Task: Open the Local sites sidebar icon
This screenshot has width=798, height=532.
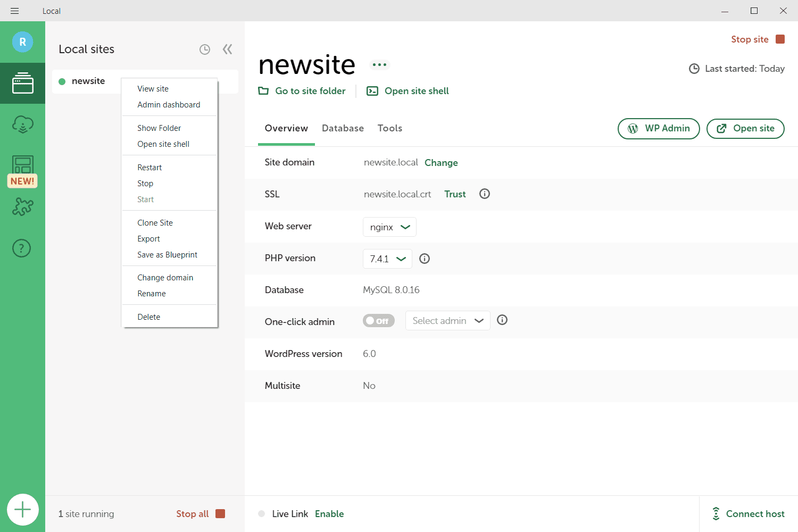Action: pos(22,83)
